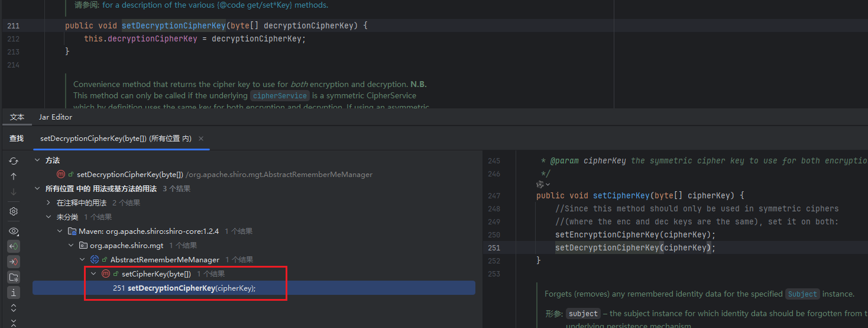Click the cipherService reference in the doc comment
868x328 pixels.
point(280,96)
